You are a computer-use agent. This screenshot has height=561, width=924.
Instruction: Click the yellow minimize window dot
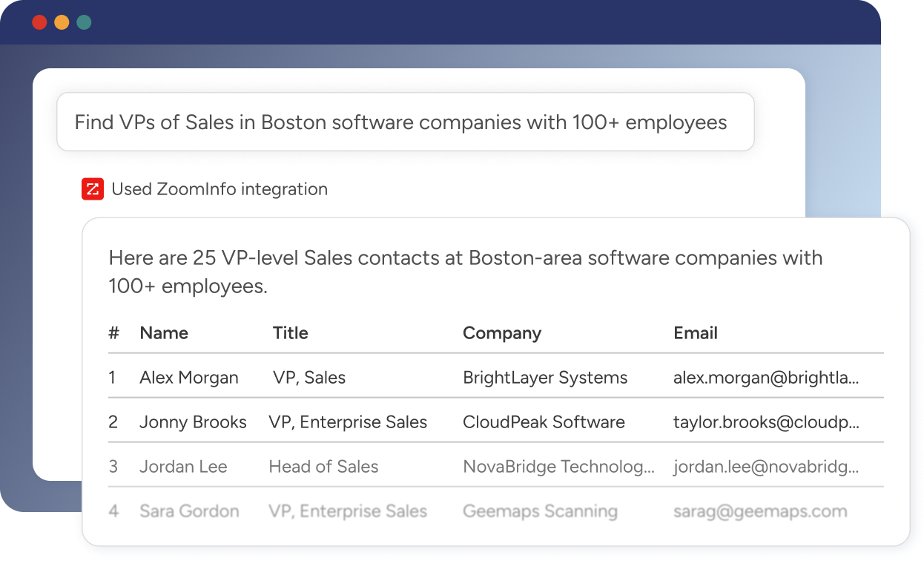coord(62,22)
